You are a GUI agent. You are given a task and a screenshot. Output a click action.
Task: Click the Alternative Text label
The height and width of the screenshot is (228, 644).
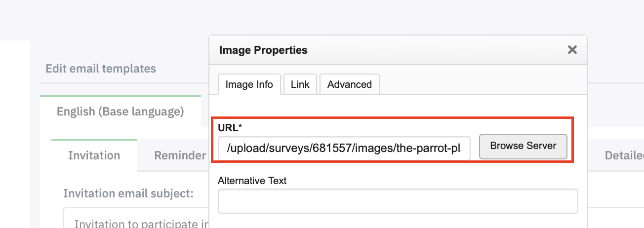point(252,181)
